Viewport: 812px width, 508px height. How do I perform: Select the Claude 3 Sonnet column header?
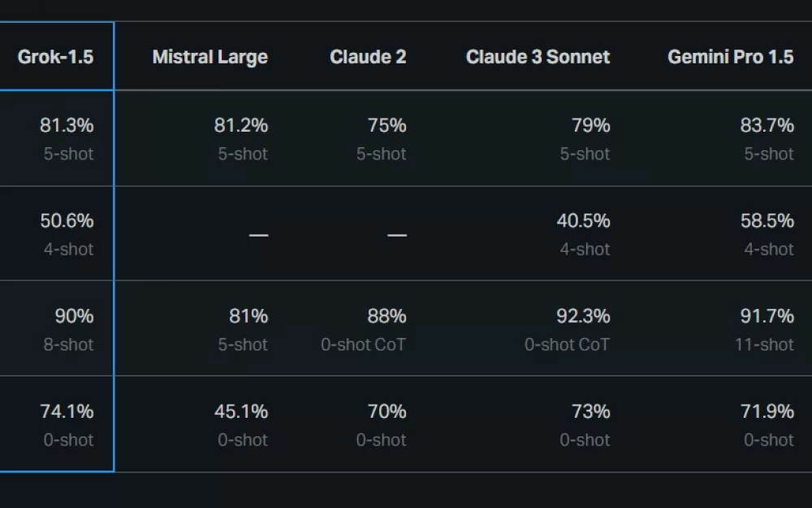(x=538, y=57)
